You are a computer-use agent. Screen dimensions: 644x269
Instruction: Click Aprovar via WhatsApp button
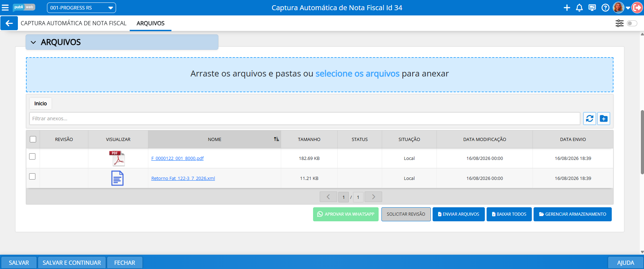tap(346, 214)
